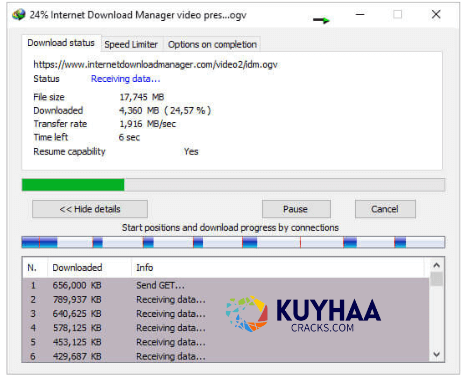463x376 pixels.
Task: Click the N. column header
Action: pyautogui.click(x=35, y=268)
